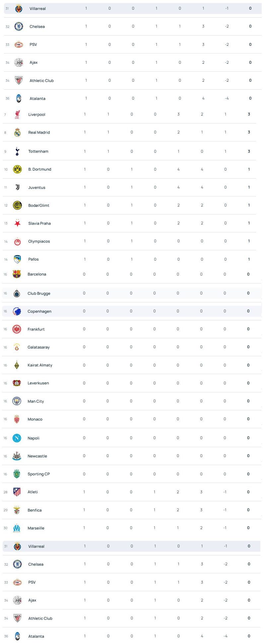Click the Galatasaray crest icon
The width and height of the screenshot is (264, 644).
(17, 347)
